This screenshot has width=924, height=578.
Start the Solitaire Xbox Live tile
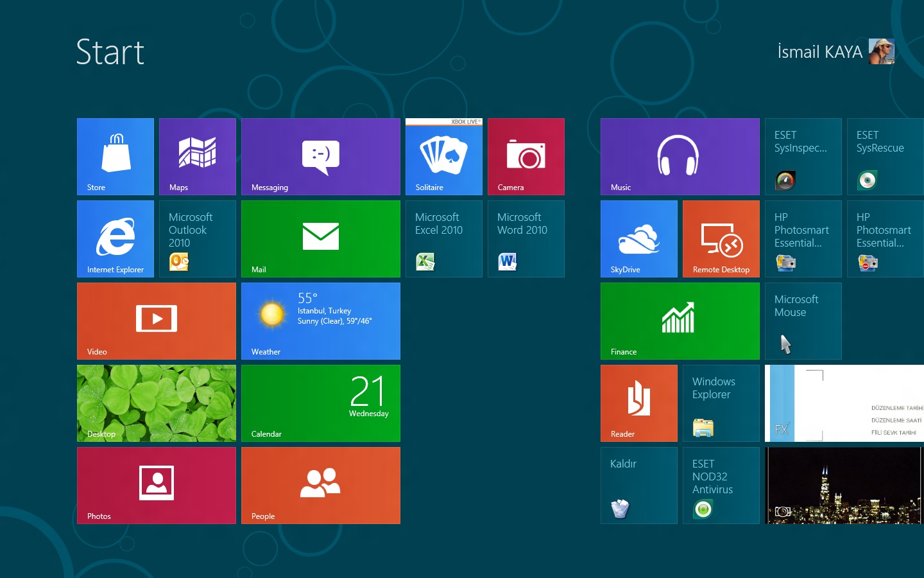click(444, 157)
